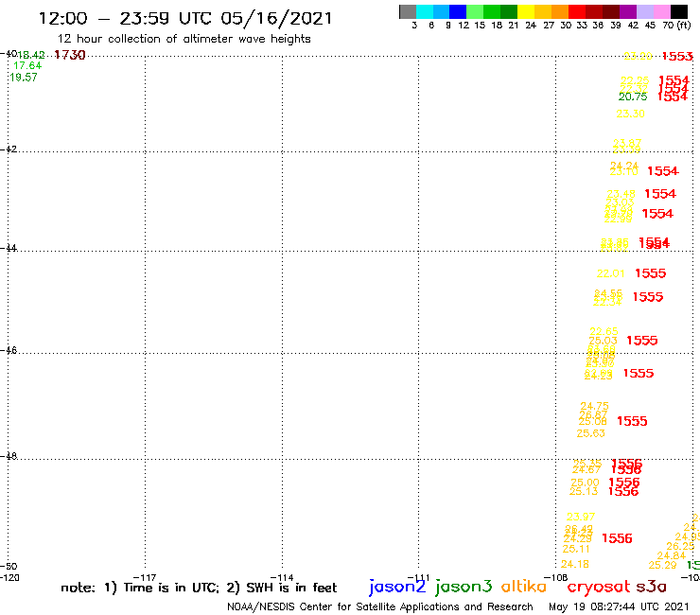Pick the orange 30 ft legend swatch
The image size is (700, 615).
pyautogui.click(x=560, y=11)
